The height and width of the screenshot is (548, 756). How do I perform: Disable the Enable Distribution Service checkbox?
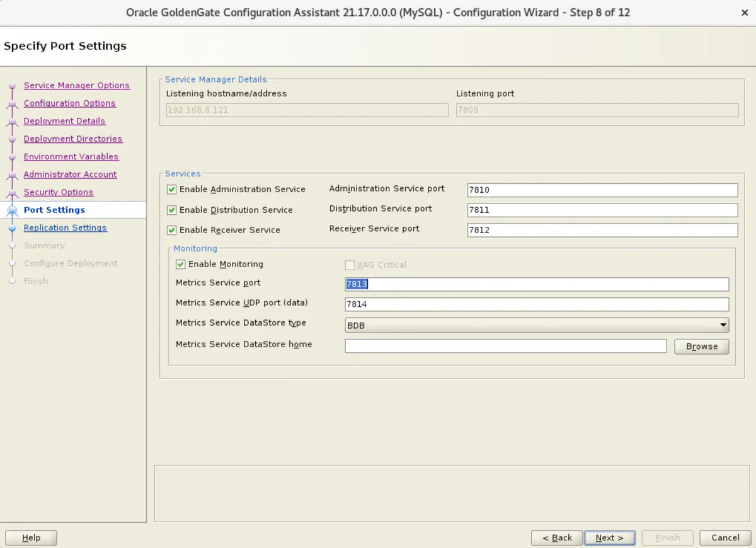[x=172, y=210]
